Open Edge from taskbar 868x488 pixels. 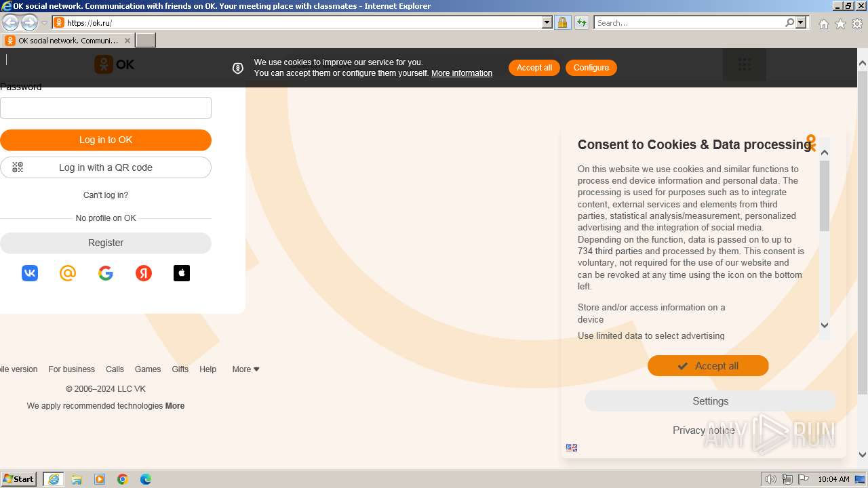click(146, 479)
